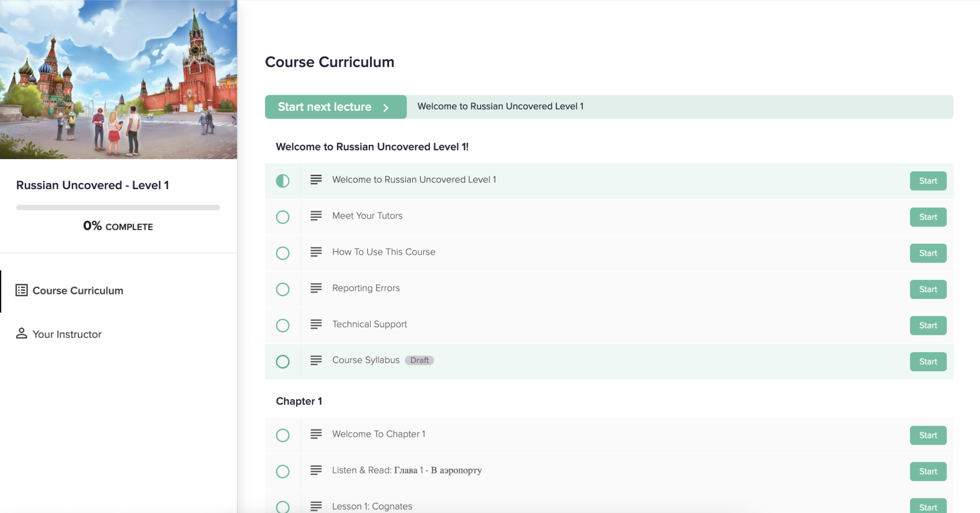The width and height of the screenshot is (980, 513).
Task: Select Course Curriculum in the sidebar menu
Action: point(78,290)
